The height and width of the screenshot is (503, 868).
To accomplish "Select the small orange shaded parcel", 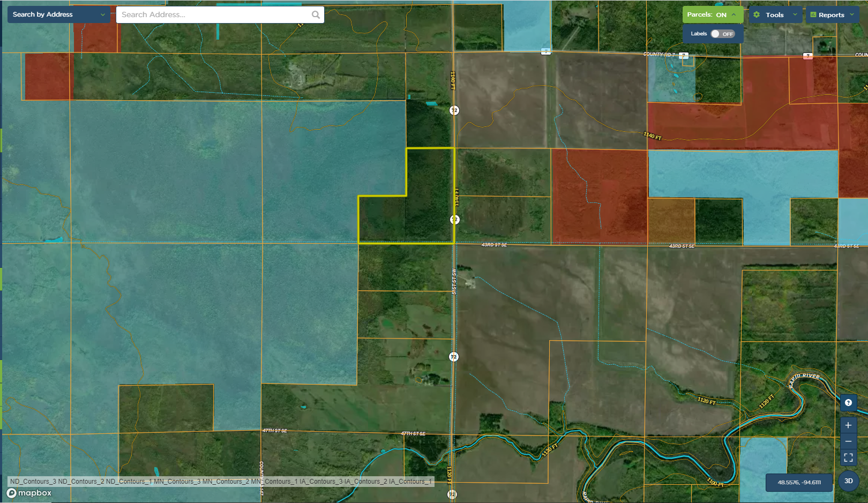I will (x=671, y=221).
